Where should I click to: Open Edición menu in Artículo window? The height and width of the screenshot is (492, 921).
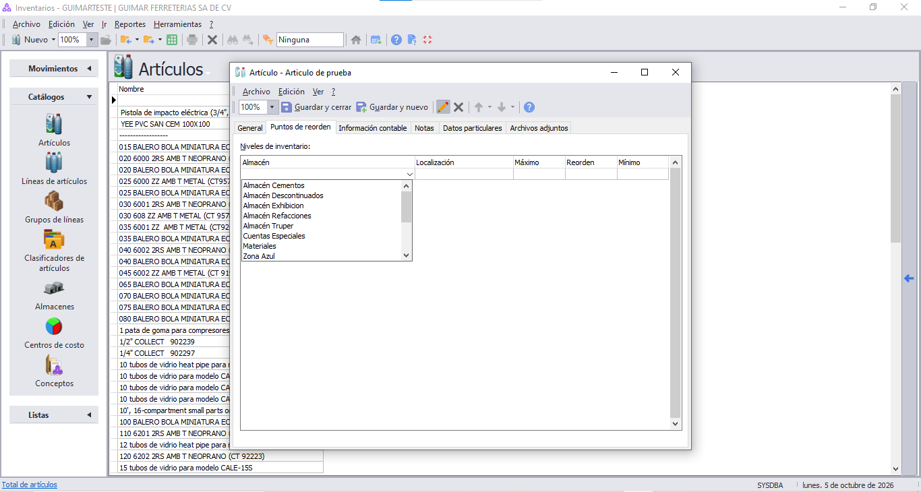point(291,92)
